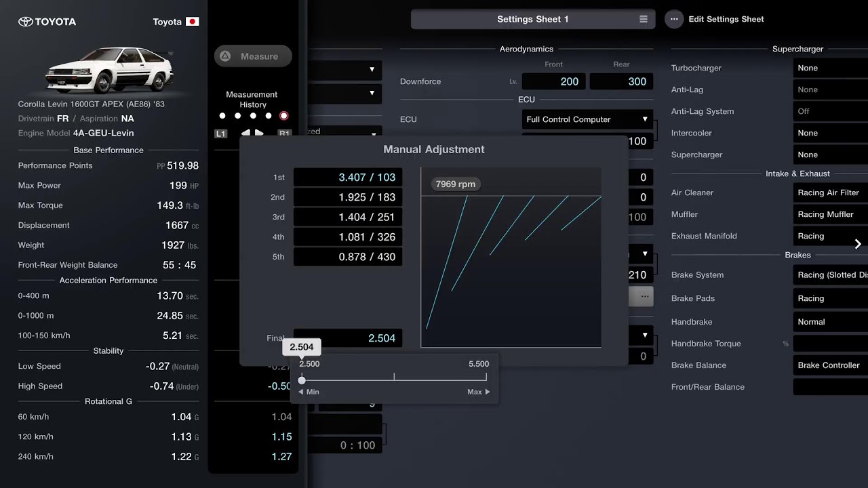868x488 pixels.
Task: Click the ECU dropdown arrow
Action: pos(645,119)
